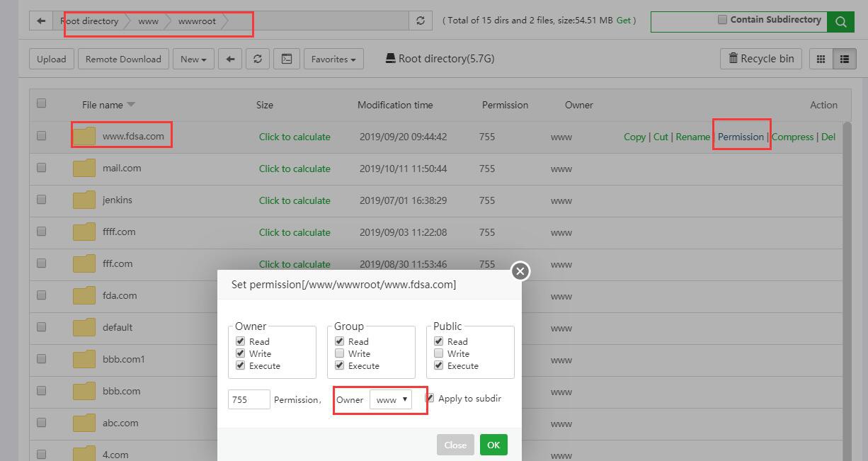Viewport: 868px width, 461px height.
Task: Navigate to www in the breadcrumb path
Action: (148, 21)
